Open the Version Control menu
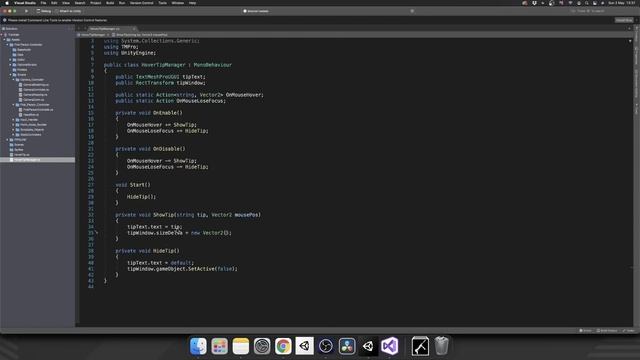Viewport: 640px width, 360px height. coord(142,3)
